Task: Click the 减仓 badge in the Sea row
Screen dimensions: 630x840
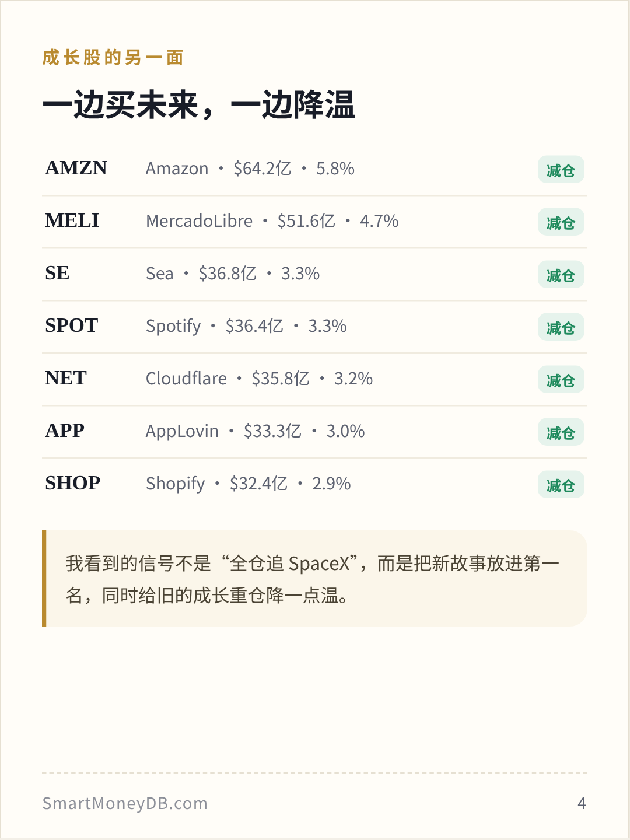Action: point(561,275)
